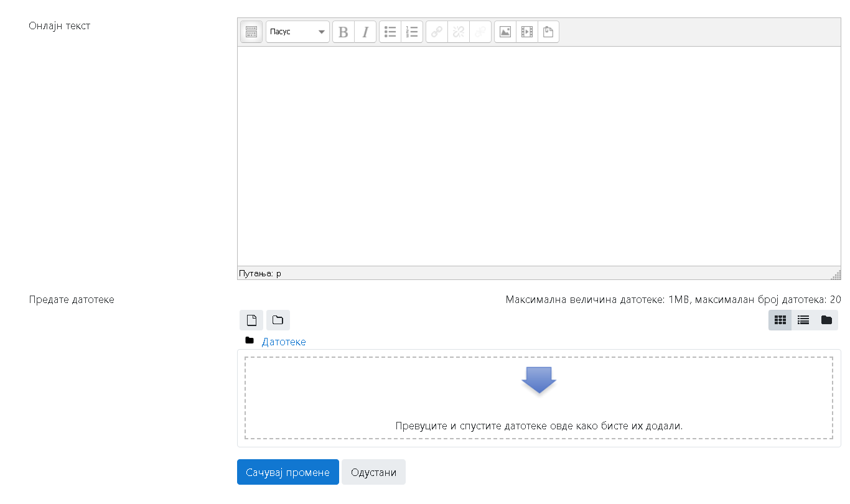This screenshot has height=504, width=850.
Task: Click the unlink icon in the toolbar
Action: click(459, 32)
